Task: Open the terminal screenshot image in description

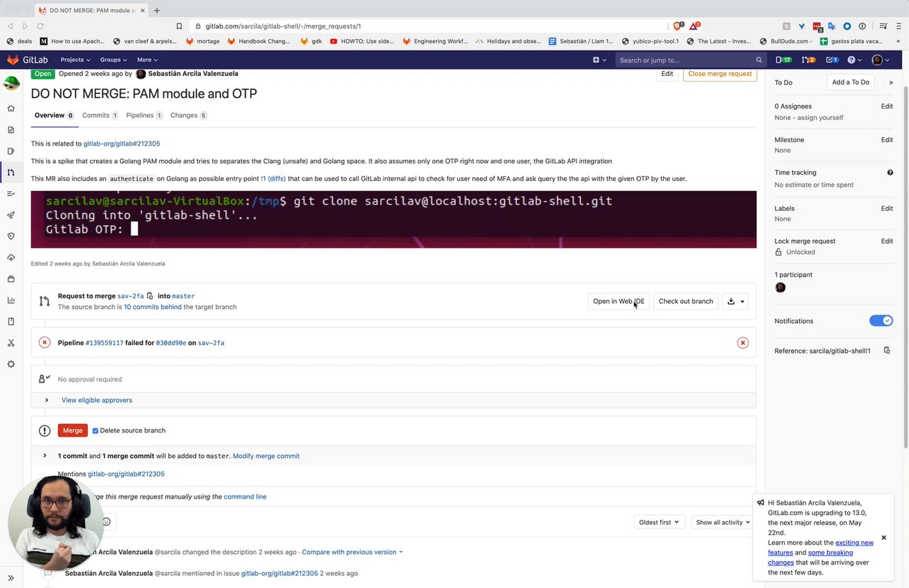Action: point(393,219)
